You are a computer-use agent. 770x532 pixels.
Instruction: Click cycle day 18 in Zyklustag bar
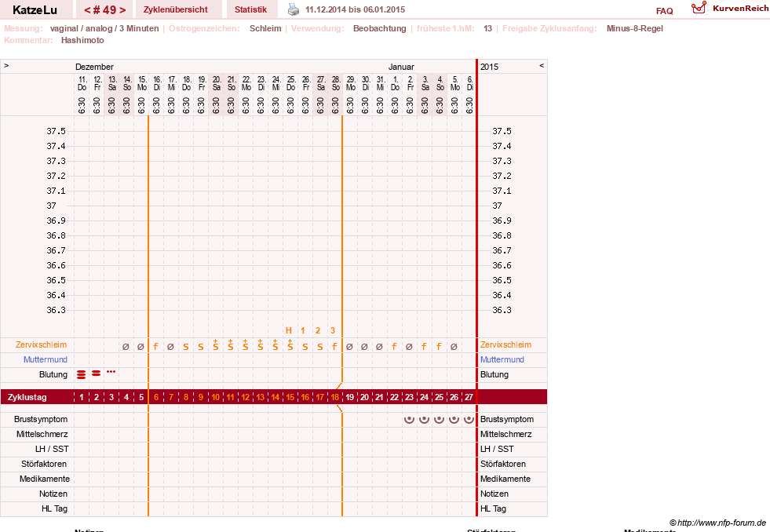335,397
